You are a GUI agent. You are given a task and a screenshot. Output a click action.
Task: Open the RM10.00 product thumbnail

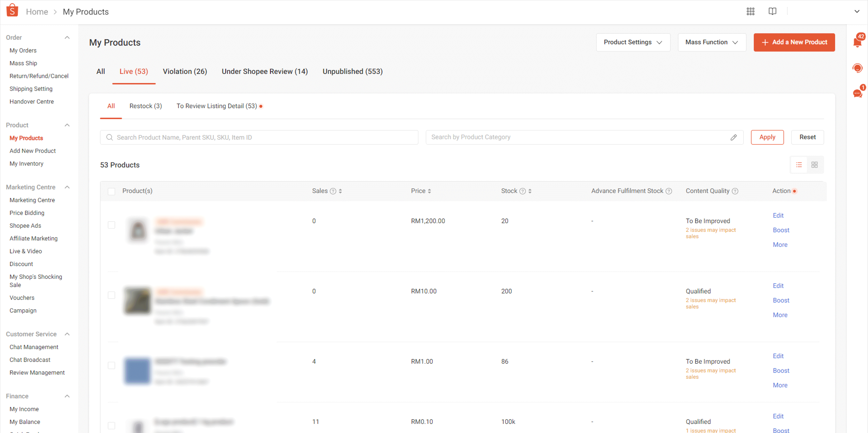(x=137, y=300)
